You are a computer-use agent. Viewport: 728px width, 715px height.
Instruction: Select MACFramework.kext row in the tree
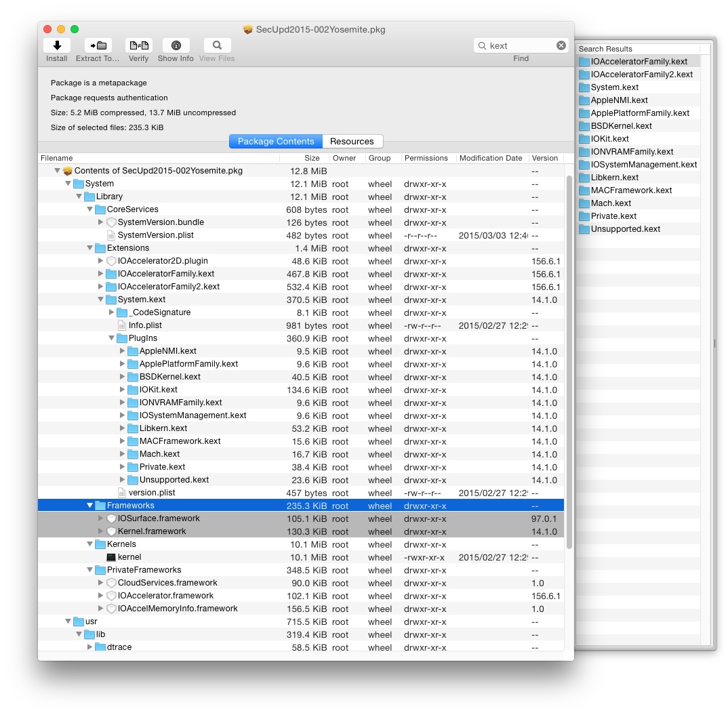pyautogui.click(x=301, y=441)
